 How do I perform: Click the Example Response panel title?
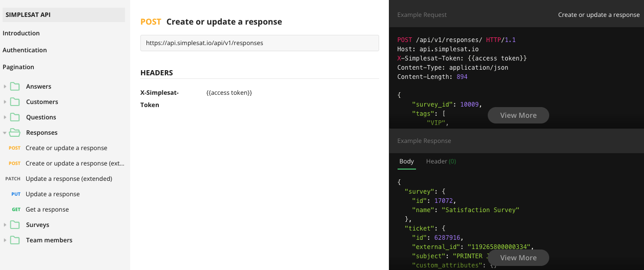click(424, 141)
